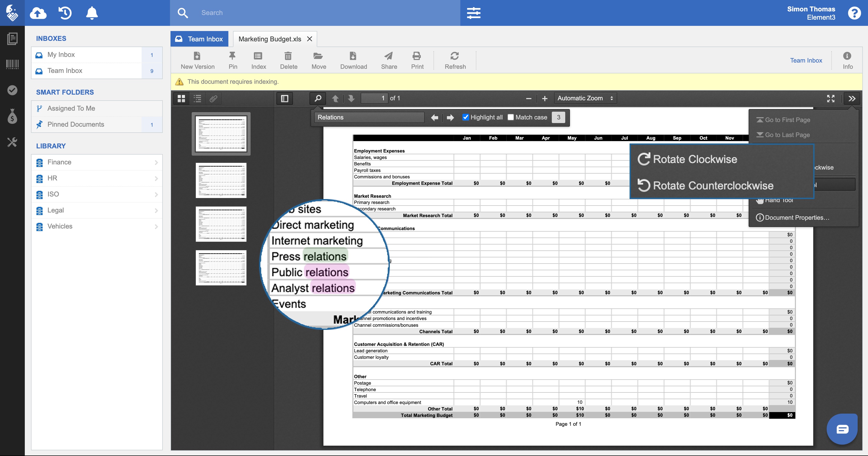
Task: Pin the Marketing Budget document
Action: [x=233, y=60]
